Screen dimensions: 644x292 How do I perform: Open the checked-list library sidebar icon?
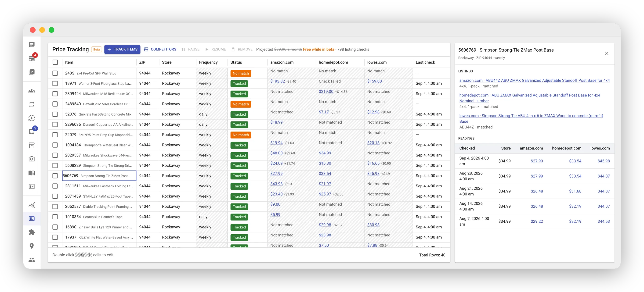point(32,72)
